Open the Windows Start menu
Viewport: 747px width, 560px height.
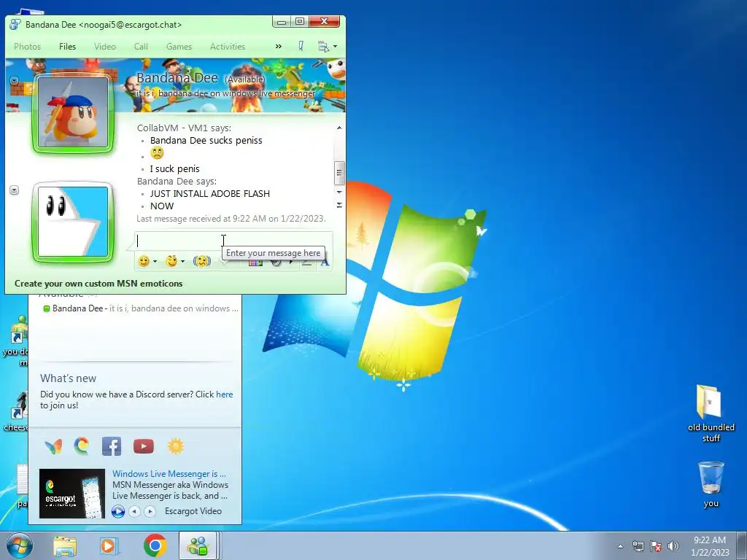(19, 545)
